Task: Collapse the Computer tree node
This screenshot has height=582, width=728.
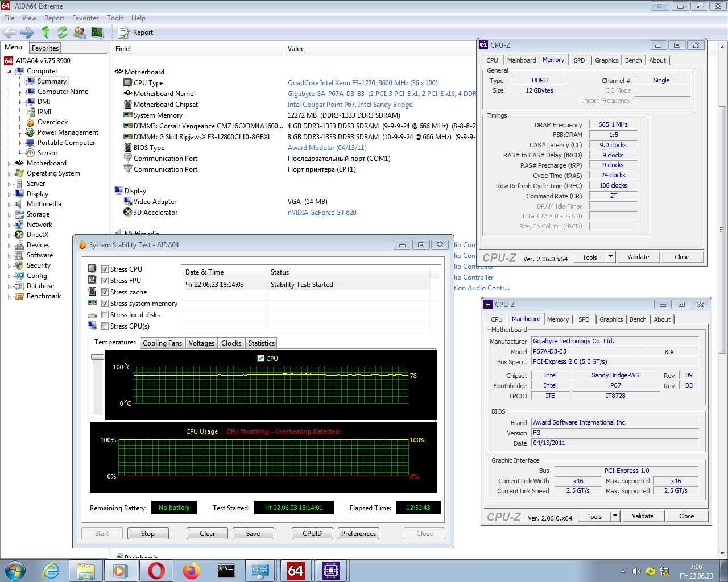Action: (x=9, y=72)
